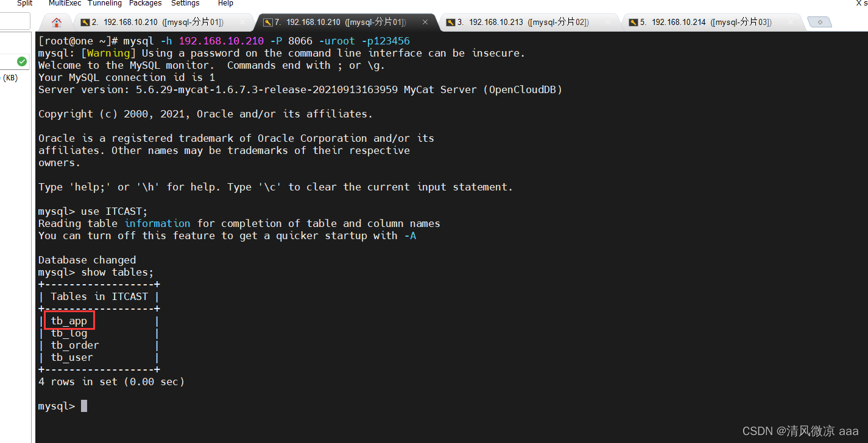Open the MultiExec menu item

pos(65,3)
